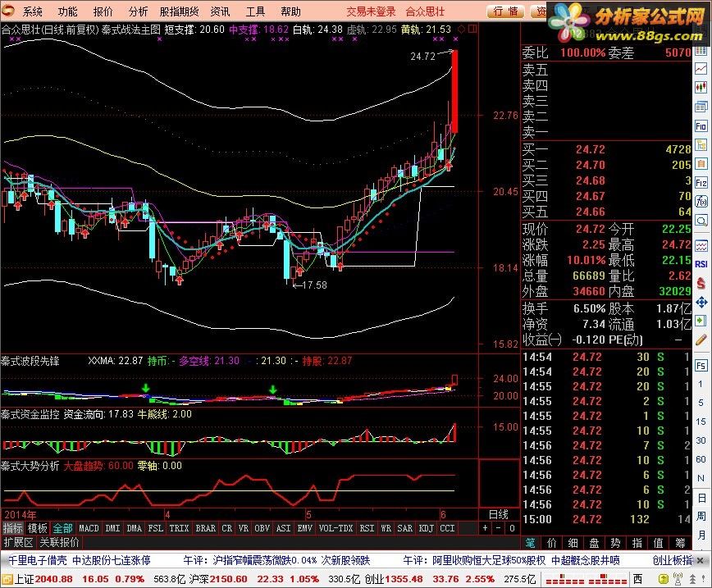Select the 筹 chip distribution tab
712x588 pixels.
pyautogui.click(x=680, y=543)
